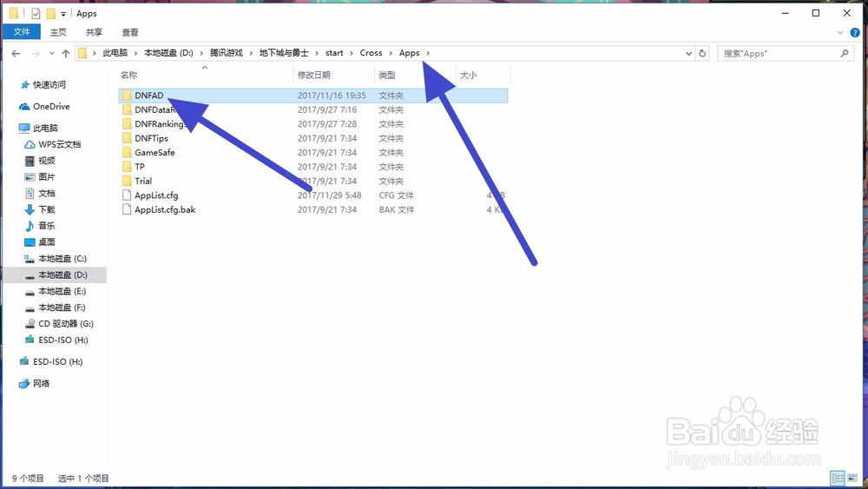
Task: Click Cross breadcrumb in address bar
Action: 371,53
